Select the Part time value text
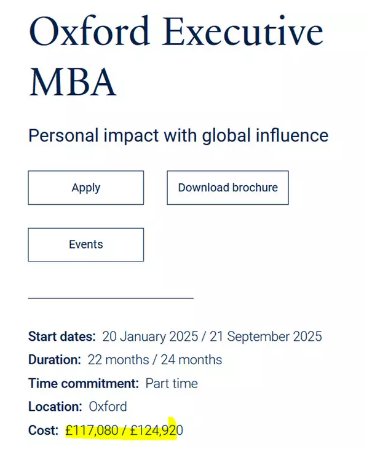367x456 pixels. click(172, 383)
